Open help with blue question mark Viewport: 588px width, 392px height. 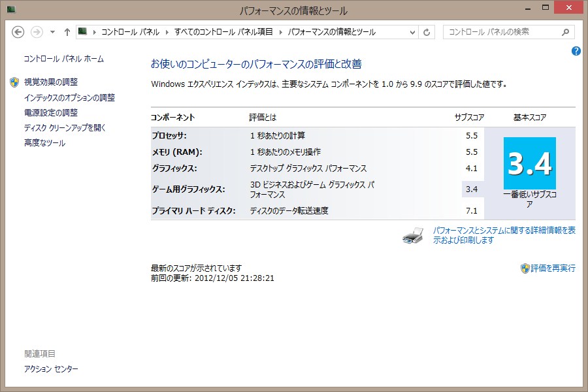[x=576, y=51]
